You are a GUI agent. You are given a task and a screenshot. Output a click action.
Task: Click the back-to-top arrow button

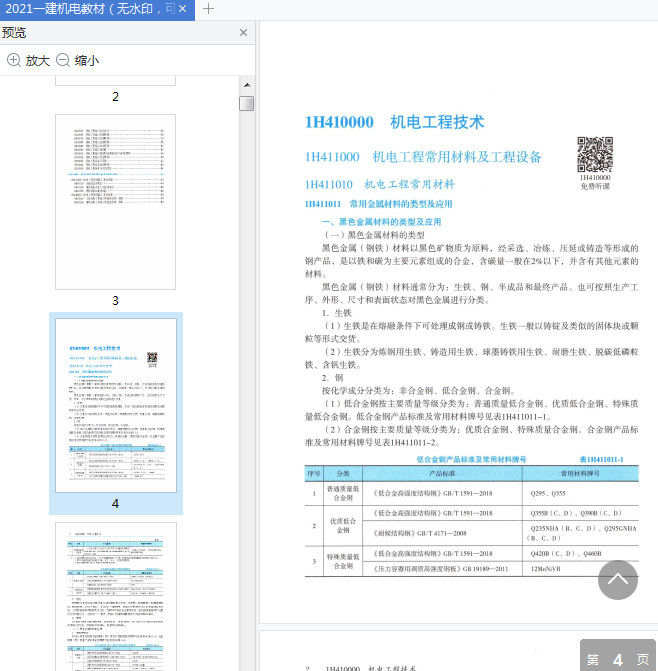pyautogui.click(x=617, y=580)
